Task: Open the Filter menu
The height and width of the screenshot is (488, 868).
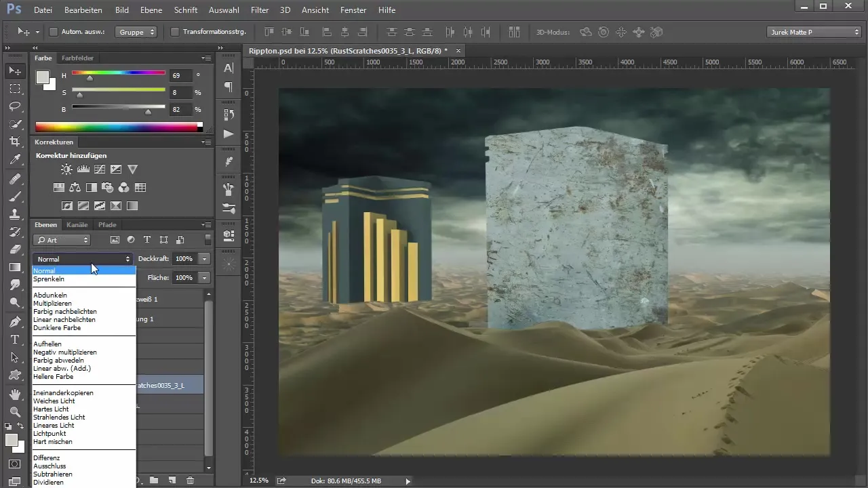Action: tap(259, 10)
